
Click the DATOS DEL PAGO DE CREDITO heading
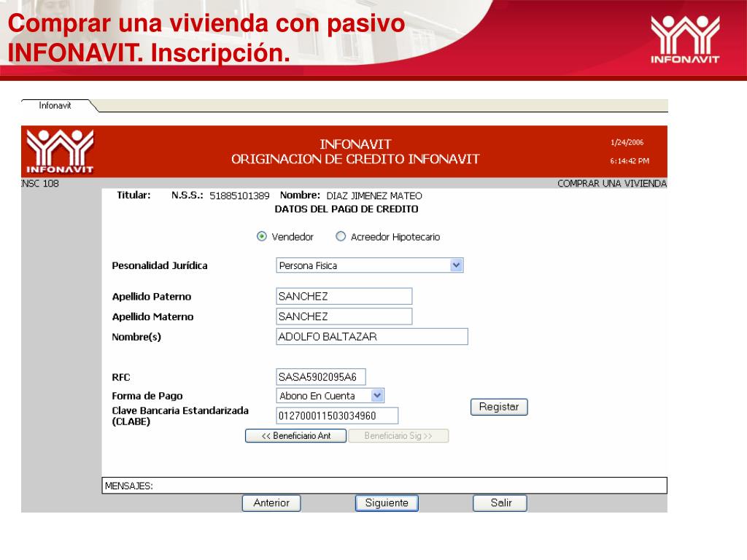(347, 209)
